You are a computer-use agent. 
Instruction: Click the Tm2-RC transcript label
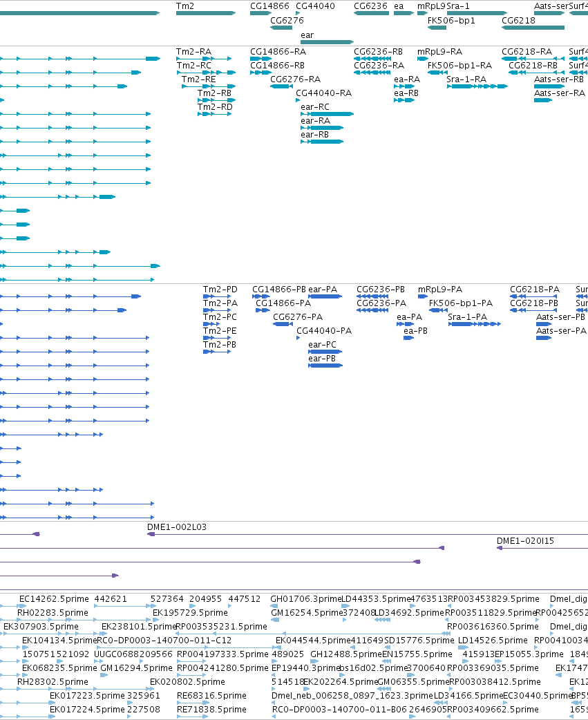click(194, 65)
